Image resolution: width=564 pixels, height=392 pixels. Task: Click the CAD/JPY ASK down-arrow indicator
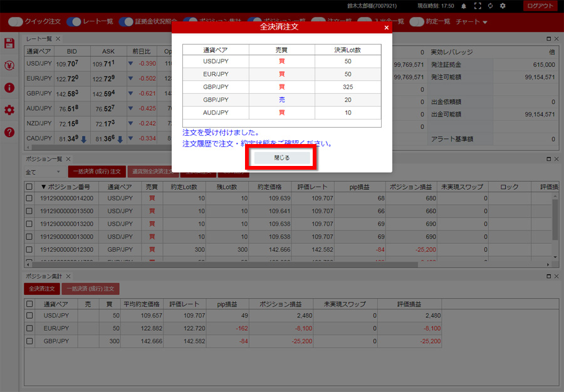click(120, 139)
